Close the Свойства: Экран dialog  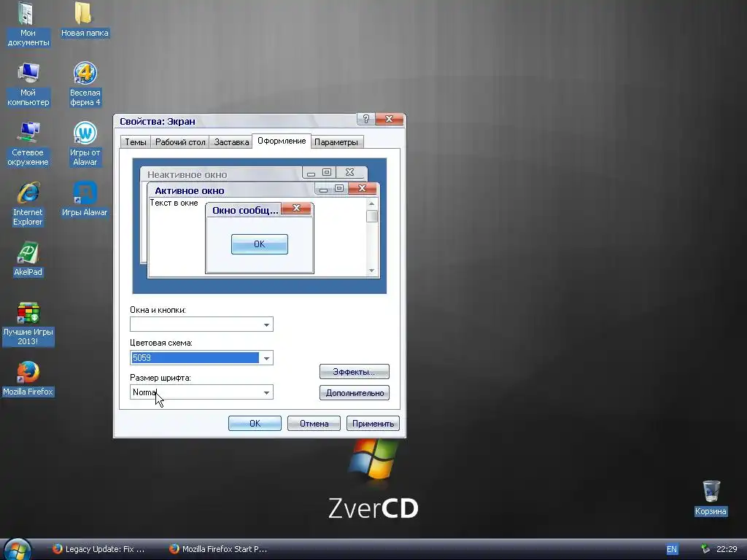point(390,119)
